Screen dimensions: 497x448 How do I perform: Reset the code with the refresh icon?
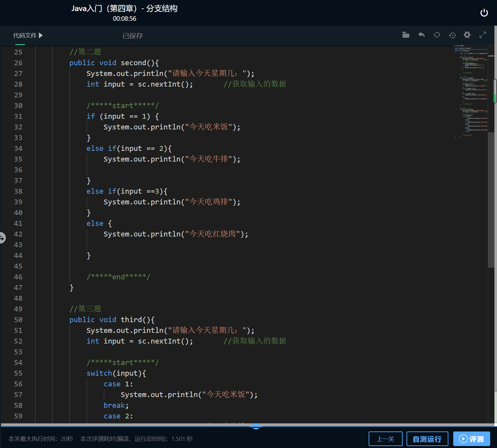pos(437,35)
